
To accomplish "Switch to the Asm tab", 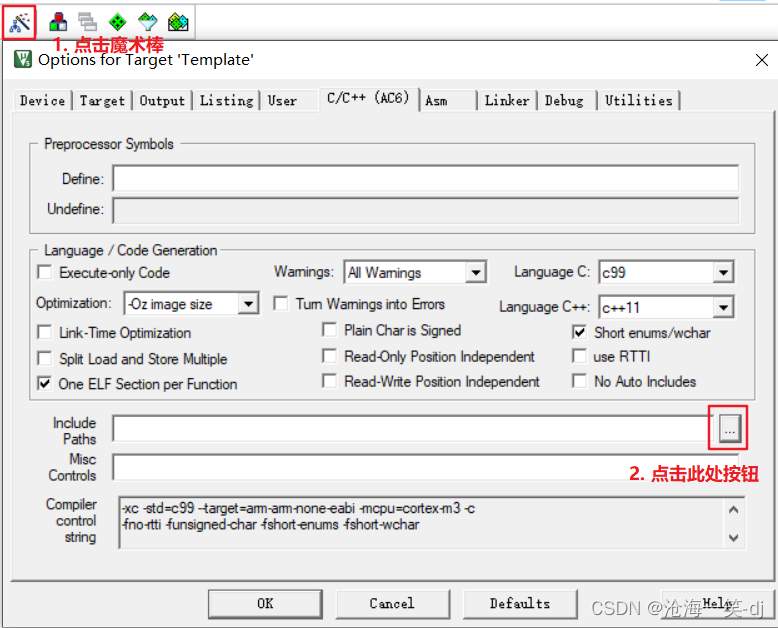I will click(449, 101).
